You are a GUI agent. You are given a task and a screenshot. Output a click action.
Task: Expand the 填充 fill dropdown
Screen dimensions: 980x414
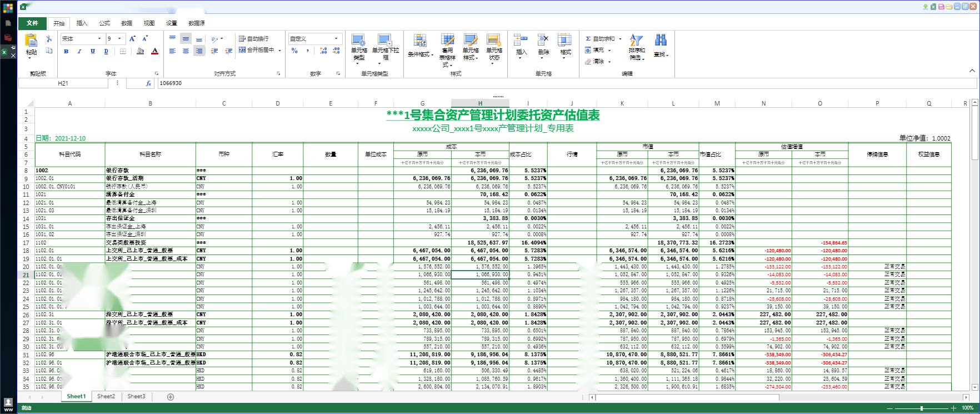coord(609,50)
